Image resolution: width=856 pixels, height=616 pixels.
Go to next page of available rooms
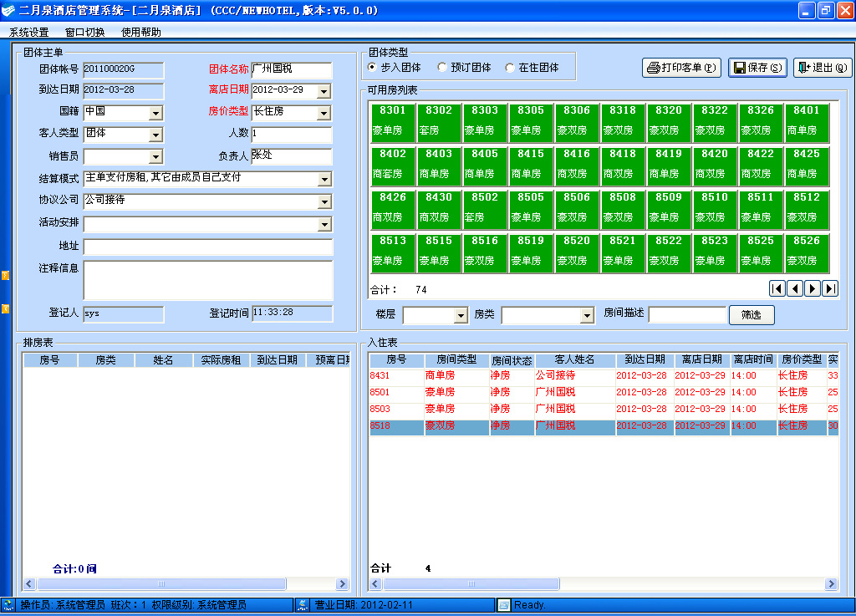(813, 288)
